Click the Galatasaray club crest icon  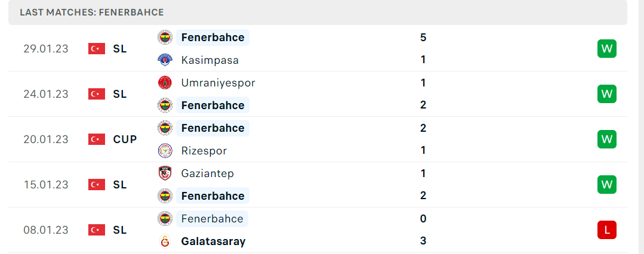[165, 241]
